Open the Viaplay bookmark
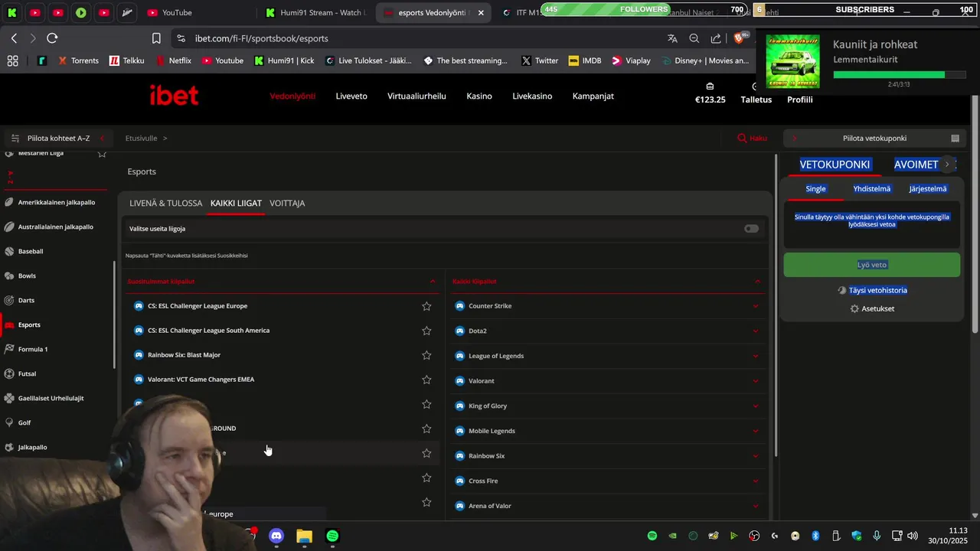 click(631, 60)
